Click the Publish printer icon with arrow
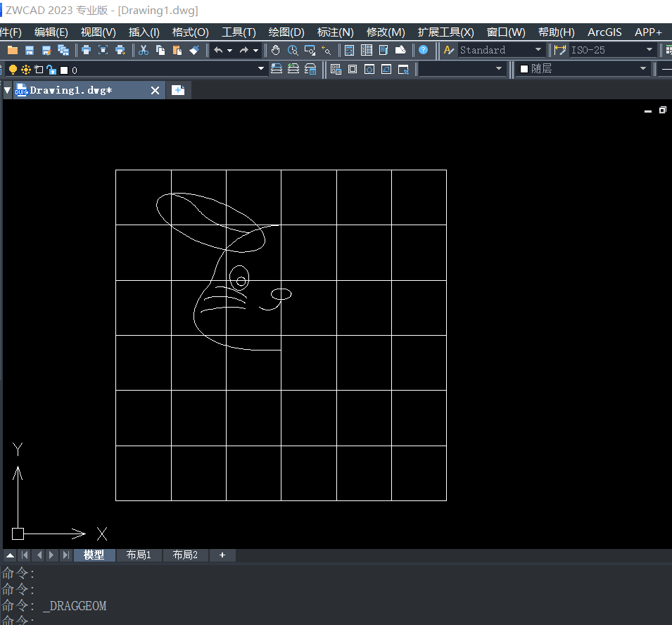The width and height of the screenshot is (672, 625). point(120,50)
